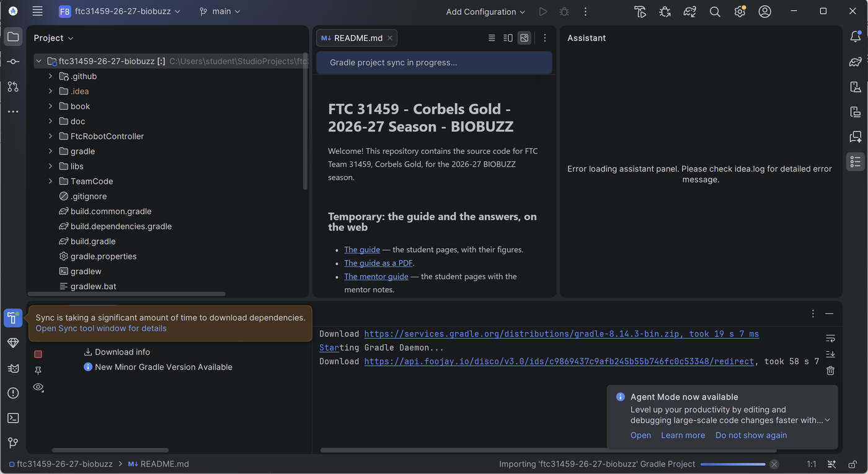
Task: Open the Terminal tool window
Action: [13, 418]
